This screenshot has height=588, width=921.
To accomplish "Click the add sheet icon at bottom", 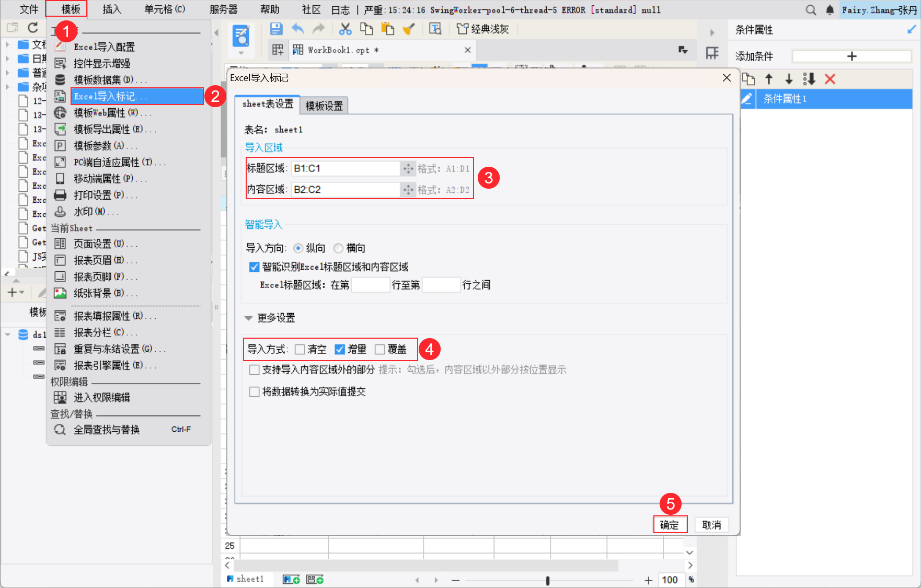I will 291,579.
